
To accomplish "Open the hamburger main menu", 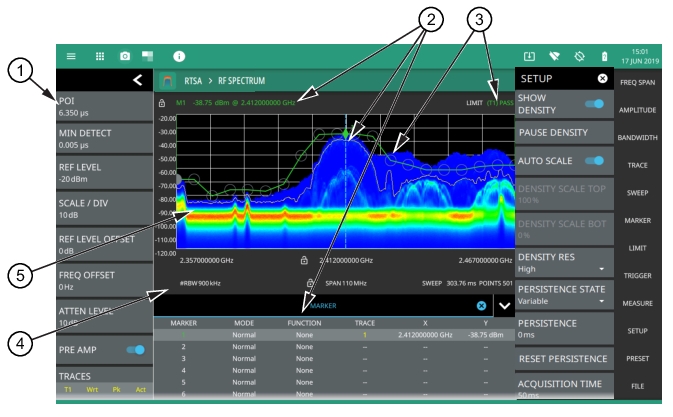I will coord(71,56).
